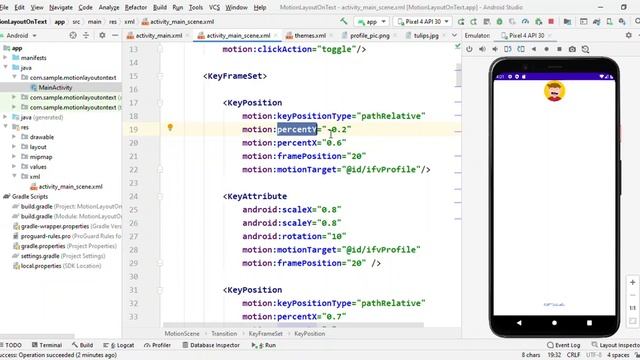
Task: Click the emulator volume down icon
Action: coord(495,49)
